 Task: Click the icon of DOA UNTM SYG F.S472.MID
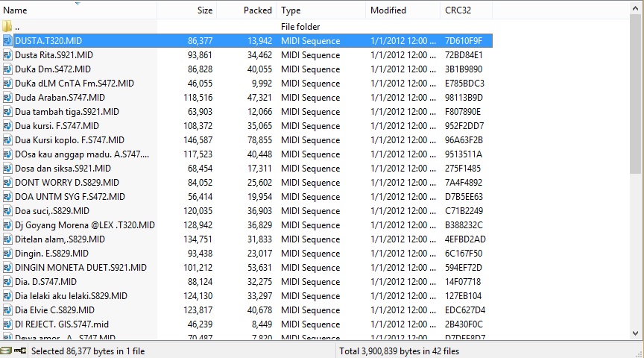7,196
